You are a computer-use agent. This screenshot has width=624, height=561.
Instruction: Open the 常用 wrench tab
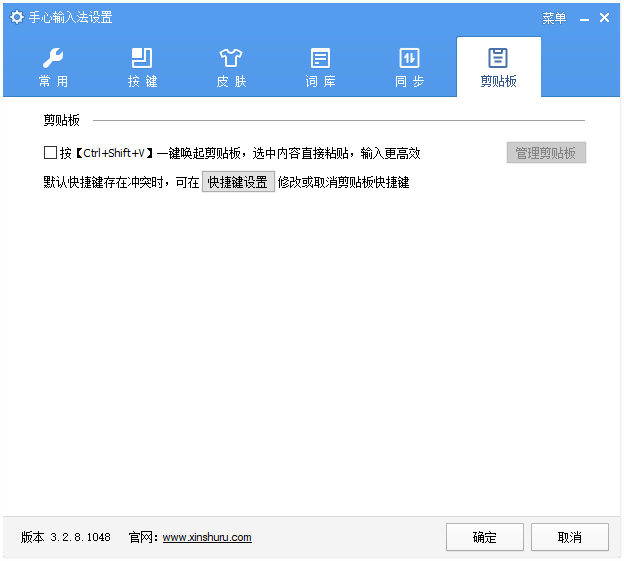pos(53,67)
